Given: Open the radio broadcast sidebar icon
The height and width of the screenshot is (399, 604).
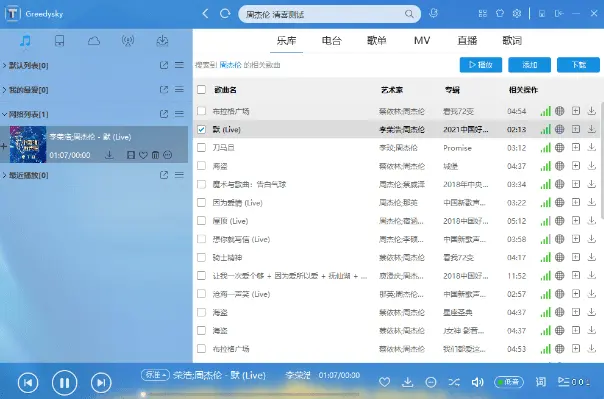Looking at the screenshot, I should coord(128,40).
